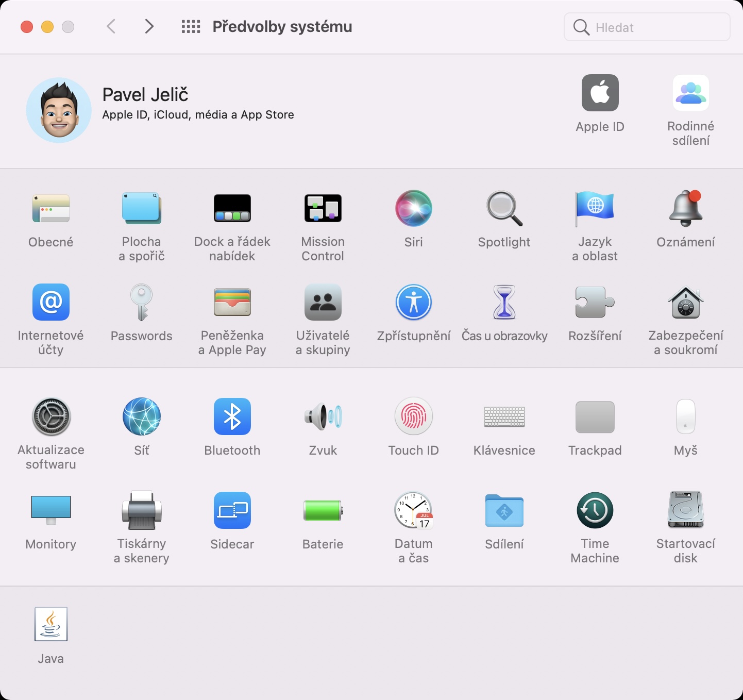Open Baterie battery settings

click(x=323, y=510)
